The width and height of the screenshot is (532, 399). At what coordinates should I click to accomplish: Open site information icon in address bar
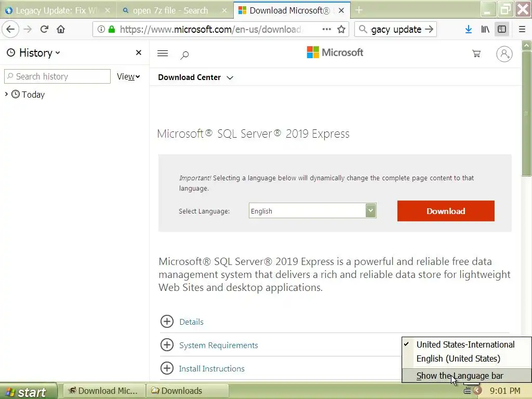pyautogui.click(x=101, y=29)
